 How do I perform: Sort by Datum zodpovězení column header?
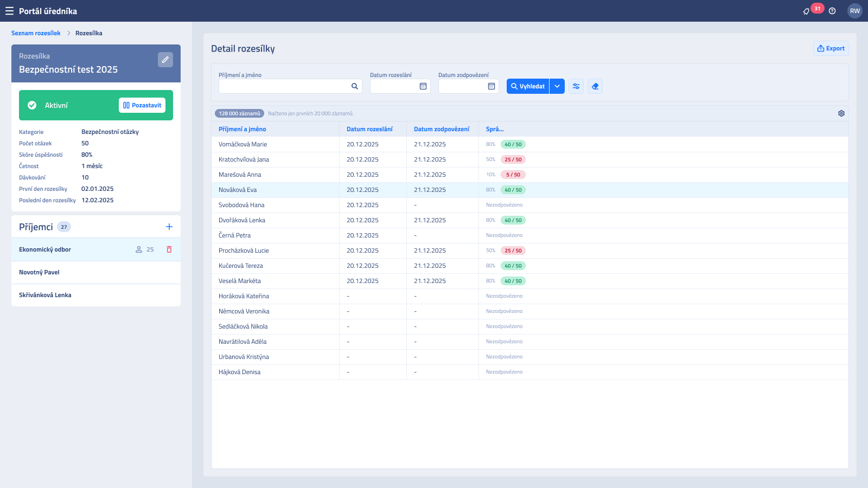pos(442,129)
